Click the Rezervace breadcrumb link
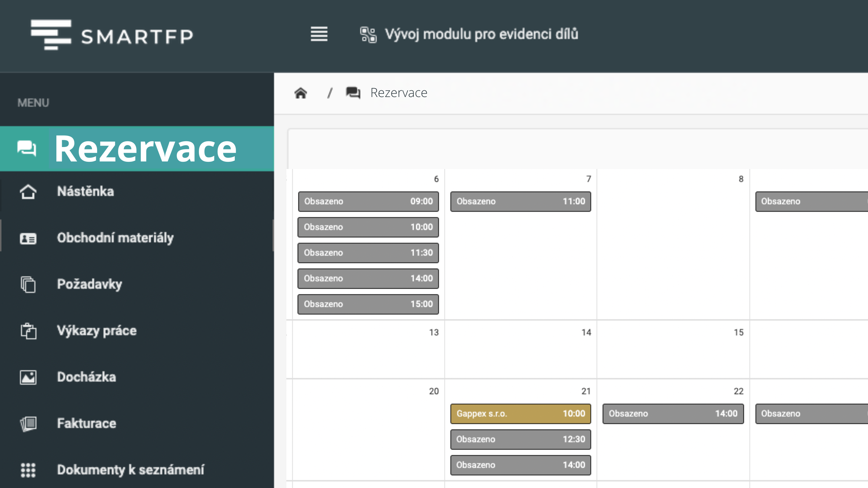The height and width of the screenshot is (488, 868). click(x=399, y=92)
